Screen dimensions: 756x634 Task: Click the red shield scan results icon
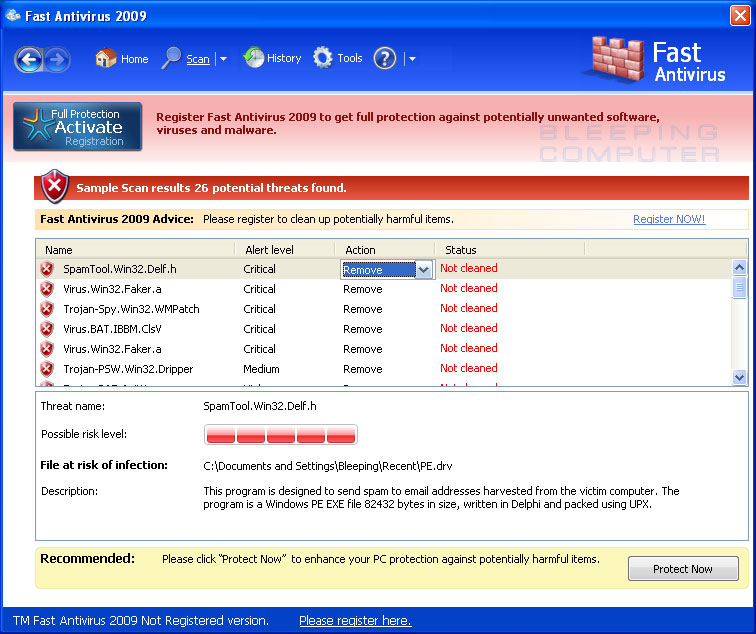click(54, 187)
